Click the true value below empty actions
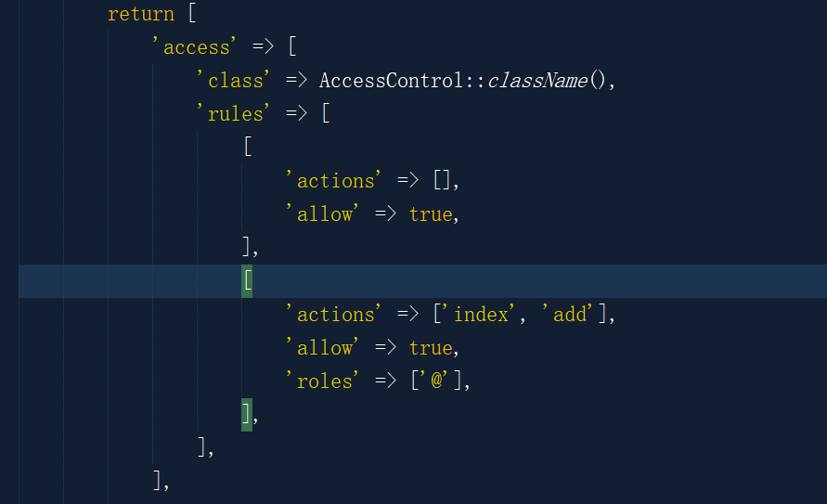Viewport: 827px width, 504px height. 431,214
